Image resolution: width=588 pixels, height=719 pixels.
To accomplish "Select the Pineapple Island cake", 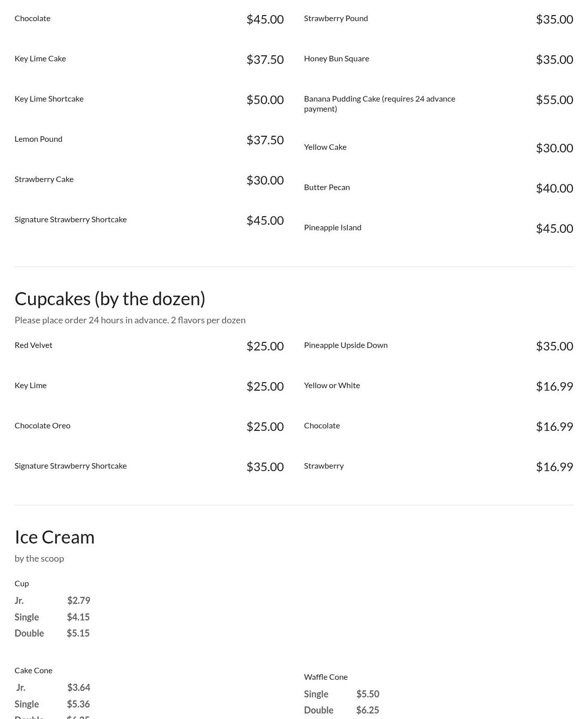I will coord(332,228).
